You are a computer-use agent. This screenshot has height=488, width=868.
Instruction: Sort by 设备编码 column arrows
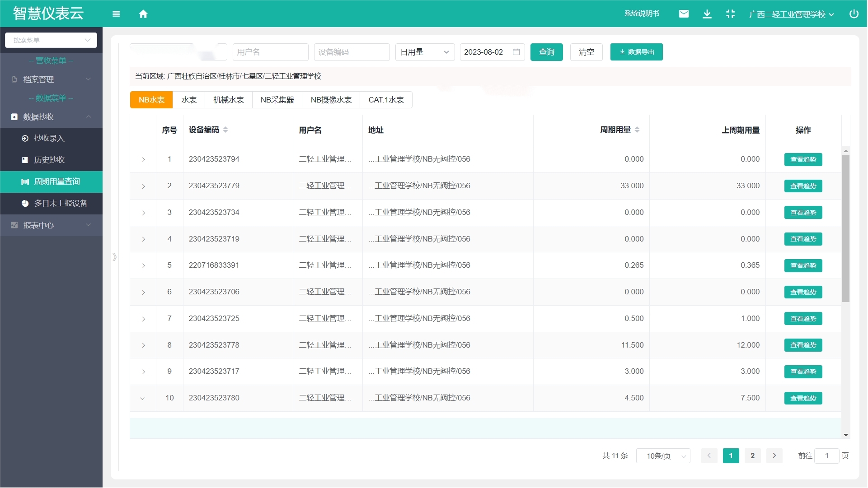(x=225, y=130)
